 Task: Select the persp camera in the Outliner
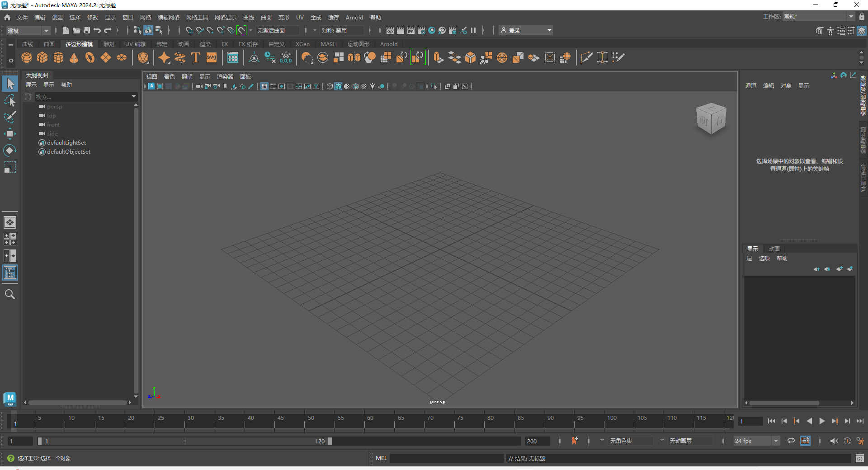pos(55,107)
